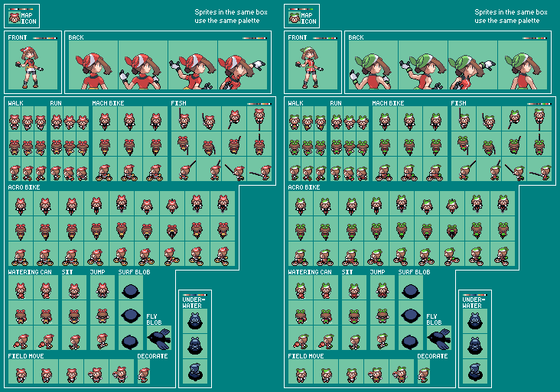The width and height of the screenshot is (560, 392).
Task: Click the 'MACH BIKE' label in the red sheet
Action: (108, 103)
